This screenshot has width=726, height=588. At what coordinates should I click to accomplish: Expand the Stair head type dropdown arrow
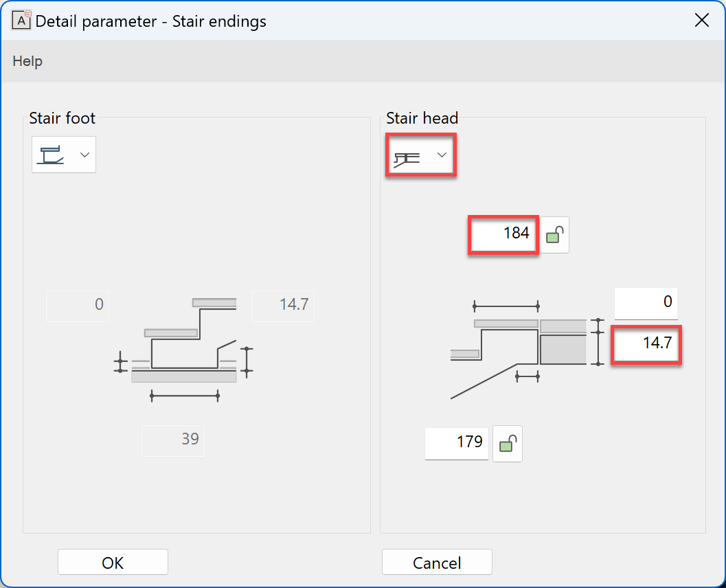[442, 155]
